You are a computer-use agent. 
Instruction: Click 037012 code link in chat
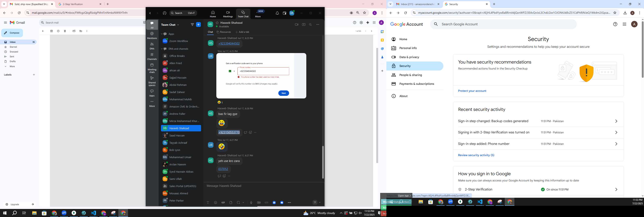(x=223, y=169)
